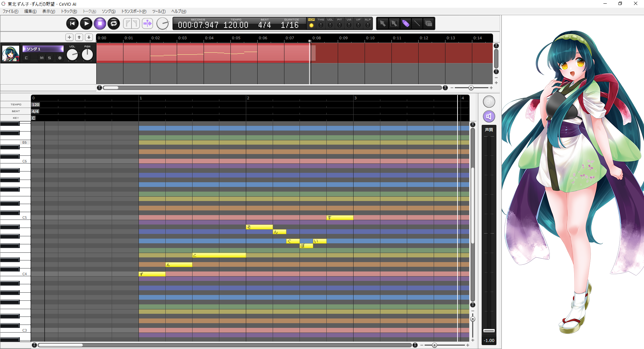Click the track PAN knob
This screenshot has height=349, width=644.
pos(87,55)
